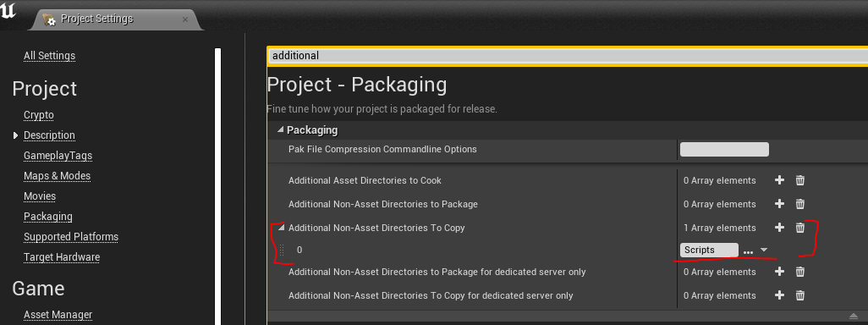
Task: Clear Additional Asset Directories to Cook array
Action: tap(800, 180)
